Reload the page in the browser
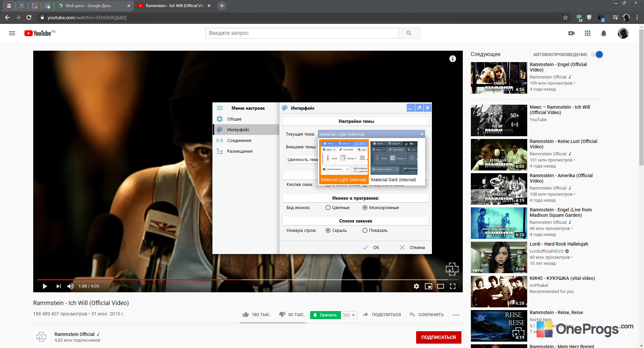 (29, 17)
